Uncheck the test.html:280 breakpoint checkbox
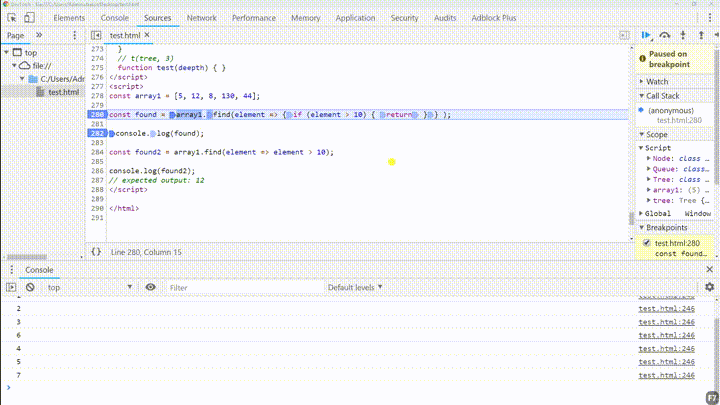The height and width of the screenshot is (405, 720). point(647,243)
